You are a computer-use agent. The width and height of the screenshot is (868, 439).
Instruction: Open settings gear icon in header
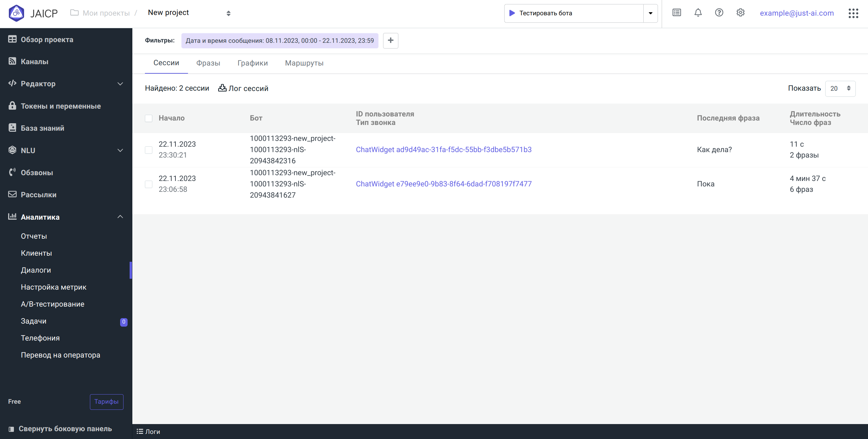coord(740,13)
